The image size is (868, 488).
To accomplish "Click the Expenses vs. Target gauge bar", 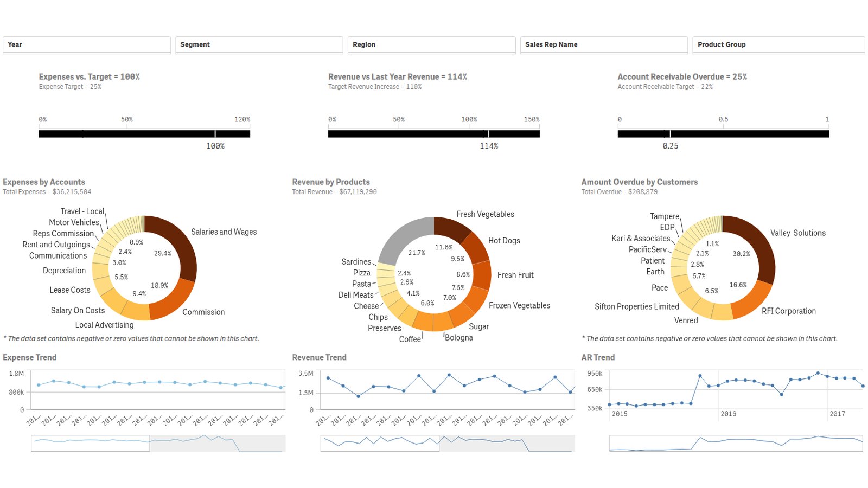I will [x=144, y=133].
